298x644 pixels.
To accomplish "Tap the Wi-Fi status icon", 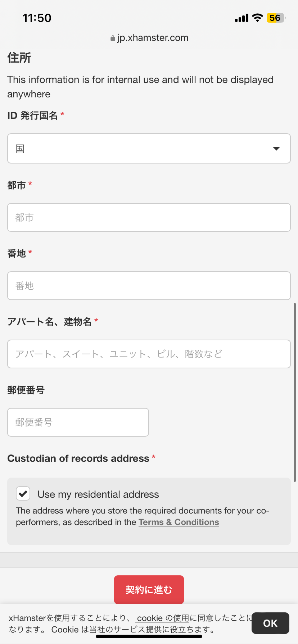I will 257,18.
